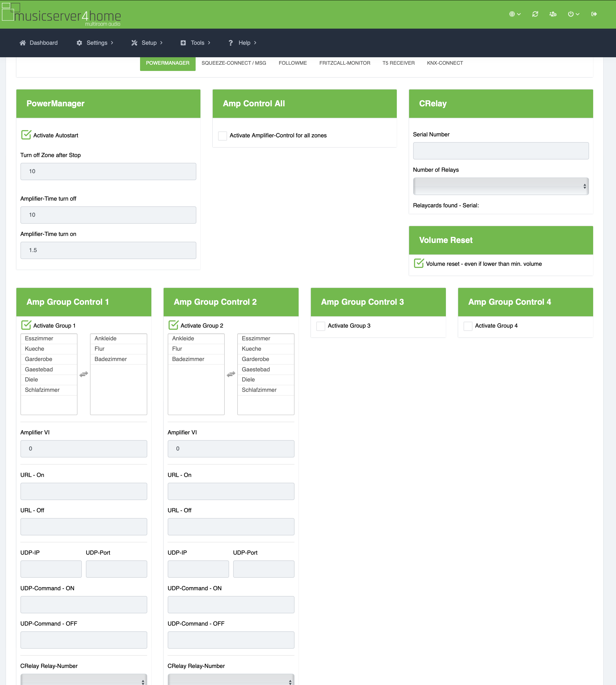Select Esszimmer in Group 1 list

coord(39,339)
